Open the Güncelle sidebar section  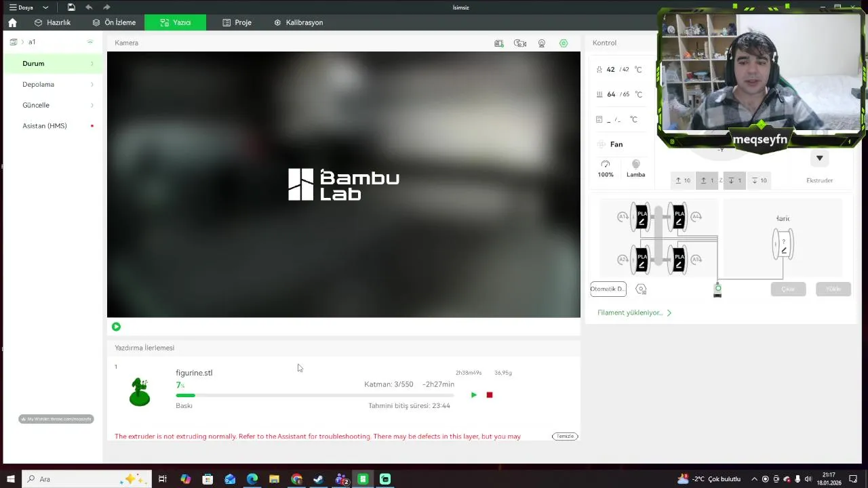coord(52,105)
